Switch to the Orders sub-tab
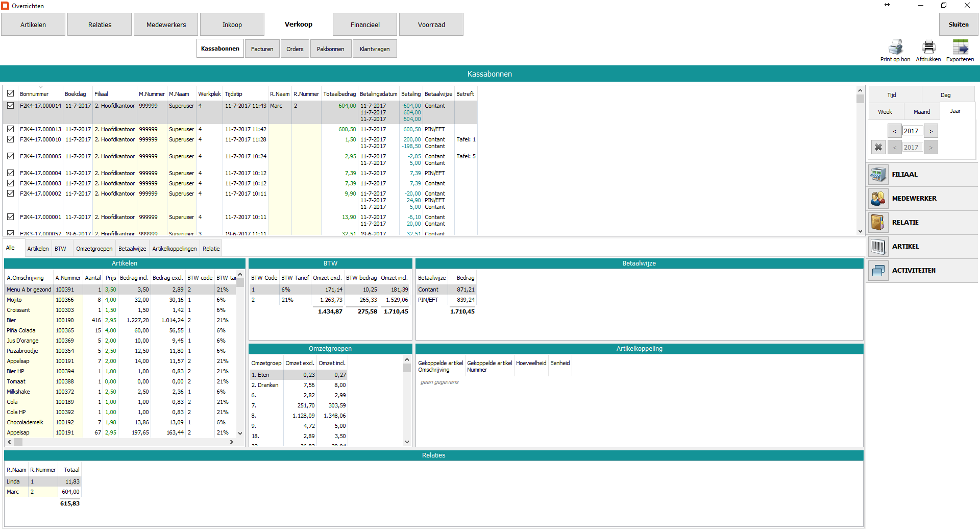 click(x=295, y=49)
